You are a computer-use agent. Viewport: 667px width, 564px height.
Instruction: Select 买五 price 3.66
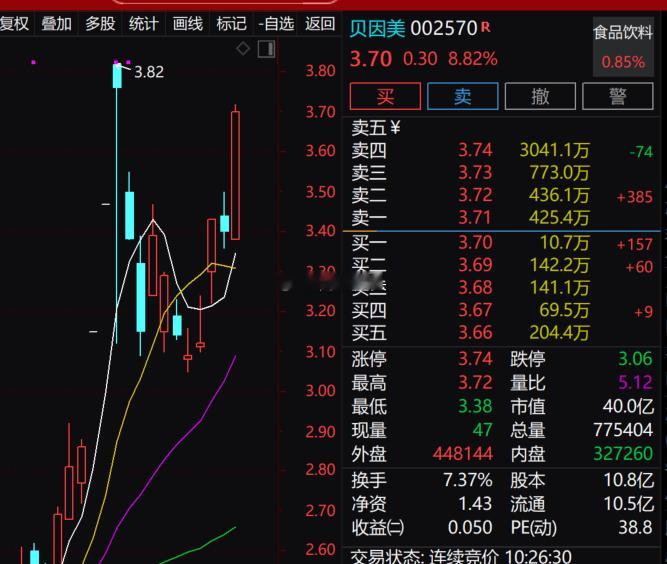pos(475,333)
